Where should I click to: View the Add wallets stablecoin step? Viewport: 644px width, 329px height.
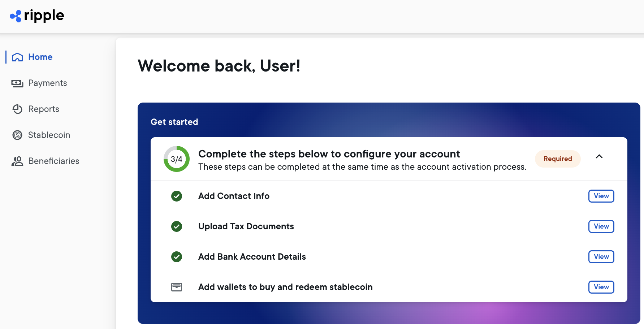(x=601, y=287)
